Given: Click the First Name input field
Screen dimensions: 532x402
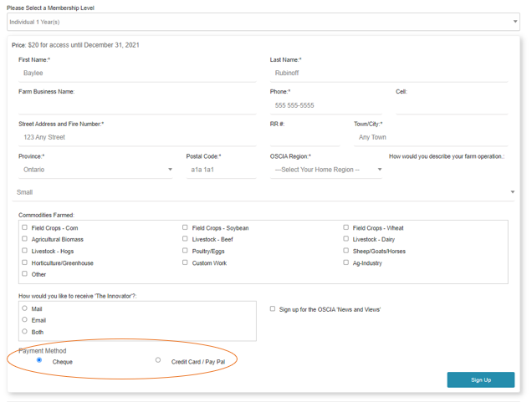Looking at the screenshot, I should click(137, 74).
